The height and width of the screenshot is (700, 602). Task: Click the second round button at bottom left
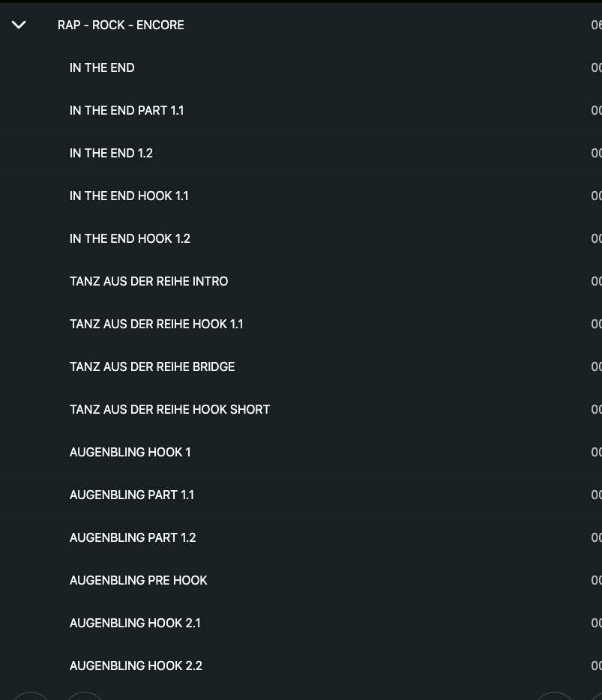tap(85, 697)
